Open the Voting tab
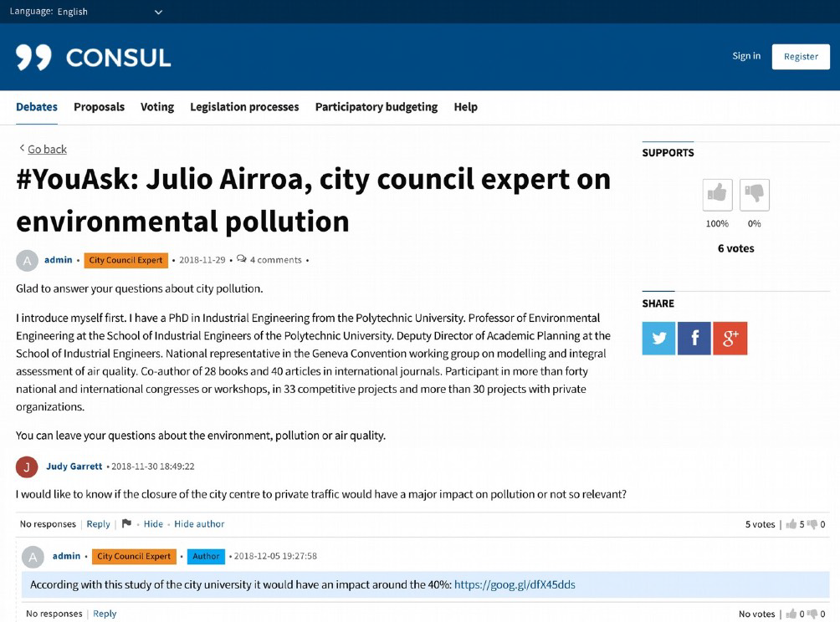This screenshot has height=622, width=840. pos(157,107)
